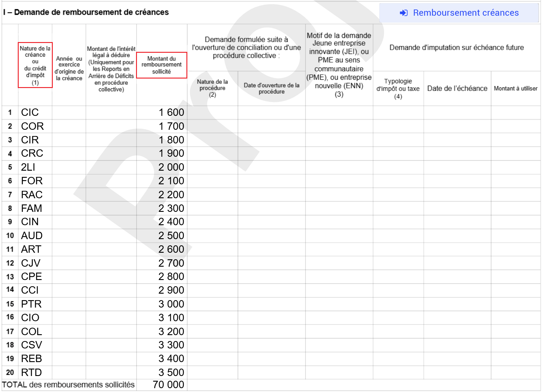Click the arrow icon in Remboursement créances
Screen dimensions: 543x392
pyautogui.click(x=404, y=13)
